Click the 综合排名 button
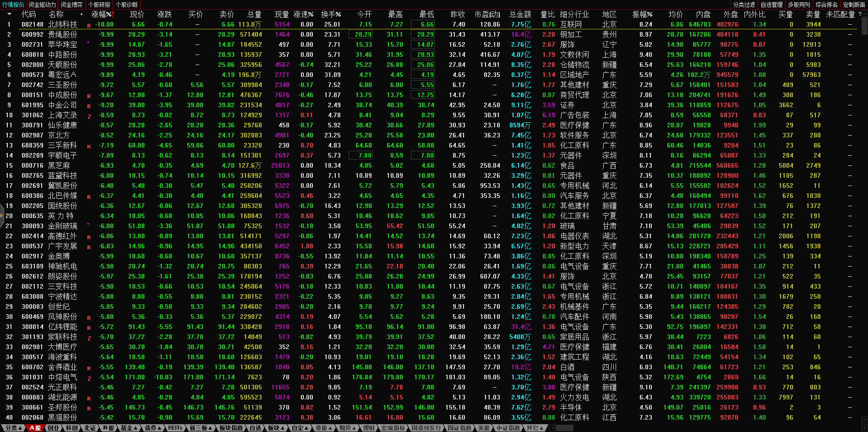This screenshot has width=868, height=432. click(826, 5)
